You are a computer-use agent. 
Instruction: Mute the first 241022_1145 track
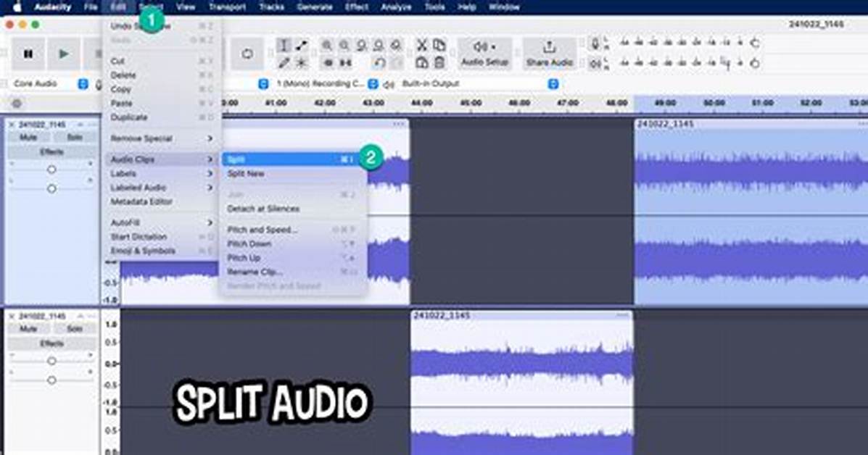[28, 137]
